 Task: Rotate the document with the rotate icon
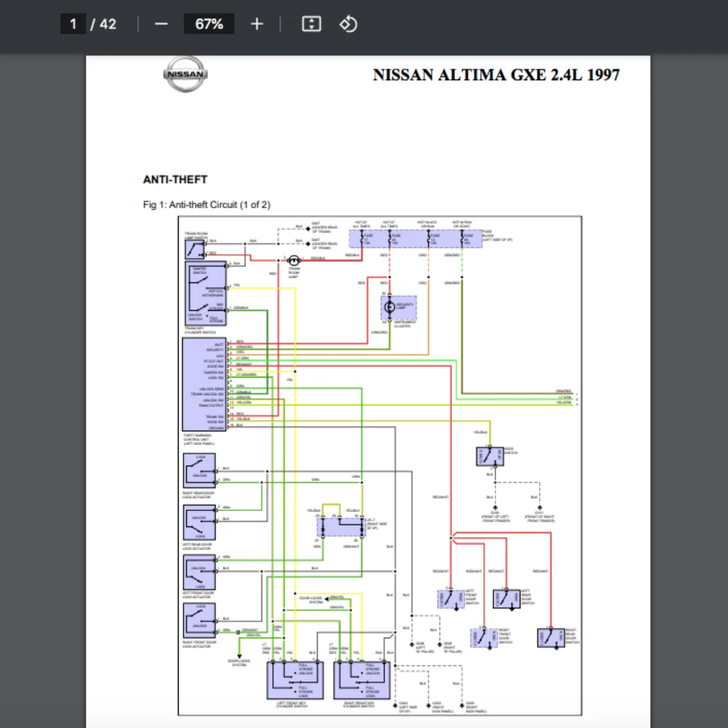(348, 24)
